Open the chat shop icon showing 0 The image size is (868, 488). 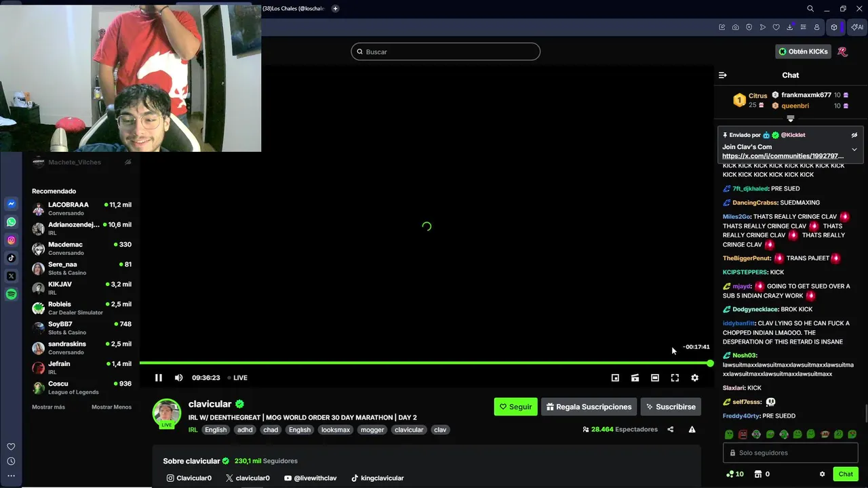(x=762, y=474)
